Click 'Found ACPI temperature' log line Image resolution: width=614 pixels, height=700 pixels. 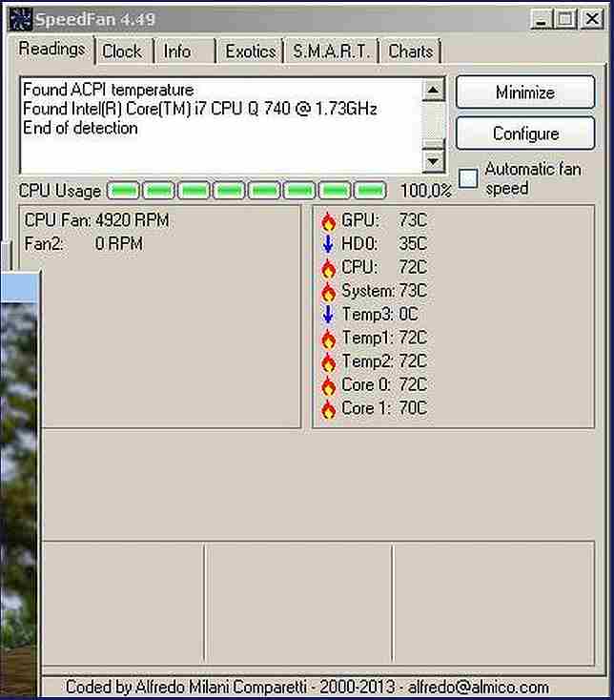109,90
